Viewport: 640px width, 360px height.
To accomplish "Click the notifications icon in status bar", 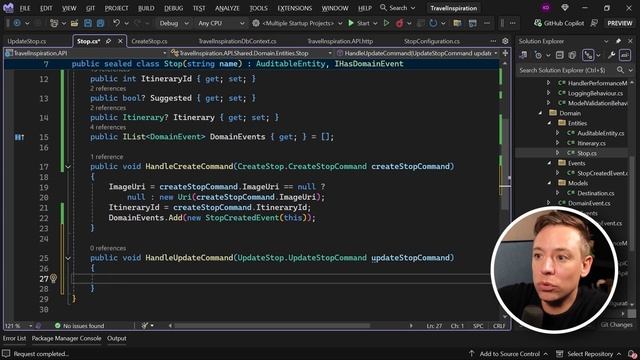I will [632, 354].
